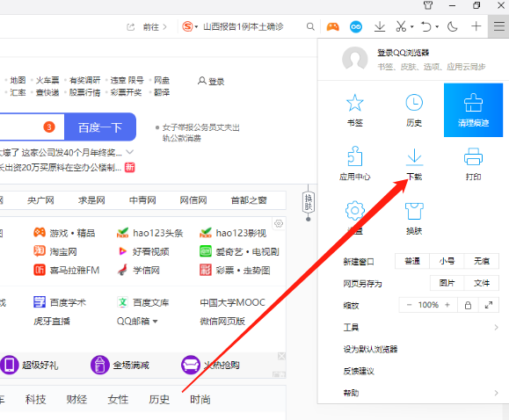This screenshot has height=420, width=509.
Task: Open 下载 downloads in menu
Action: [x=414, y=163]
